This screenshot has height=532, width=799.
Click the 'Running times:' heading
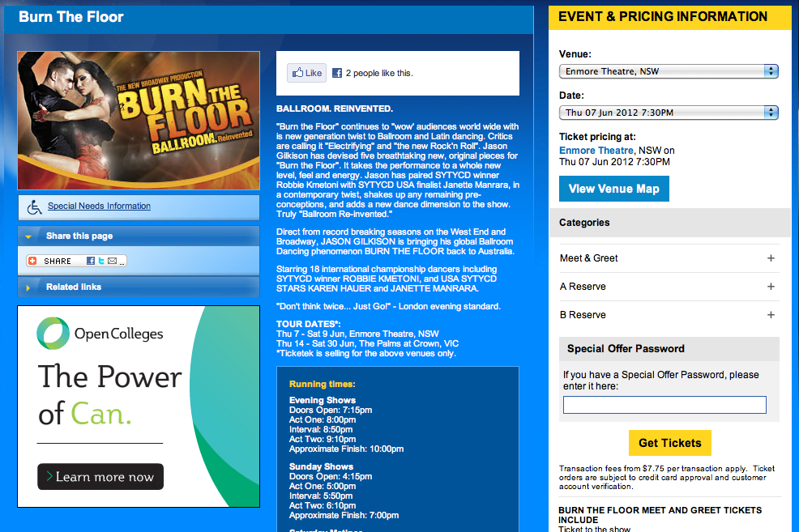[x=322, y=385]
